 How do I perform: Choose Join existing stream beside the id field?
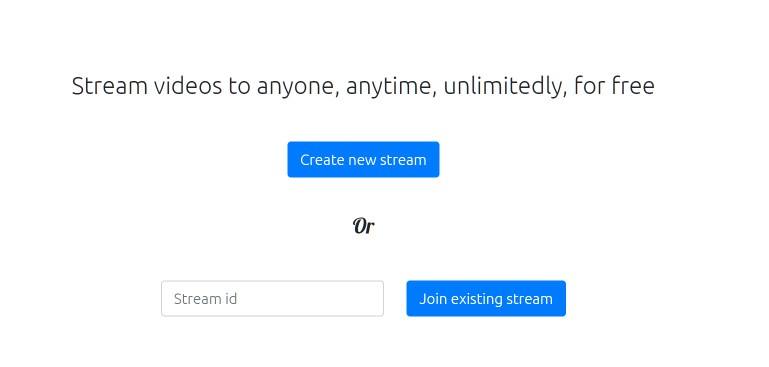(x=486, y=298)
